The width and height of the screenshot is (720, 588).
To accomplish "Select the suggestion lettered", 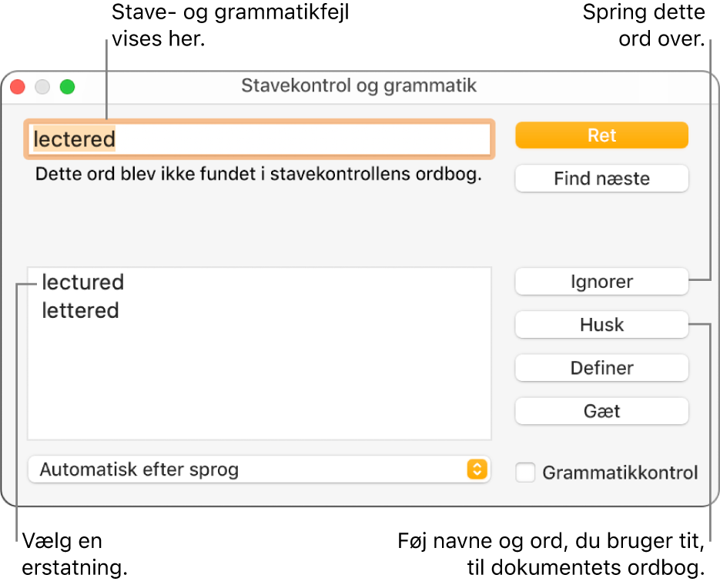I will [80, 311].
